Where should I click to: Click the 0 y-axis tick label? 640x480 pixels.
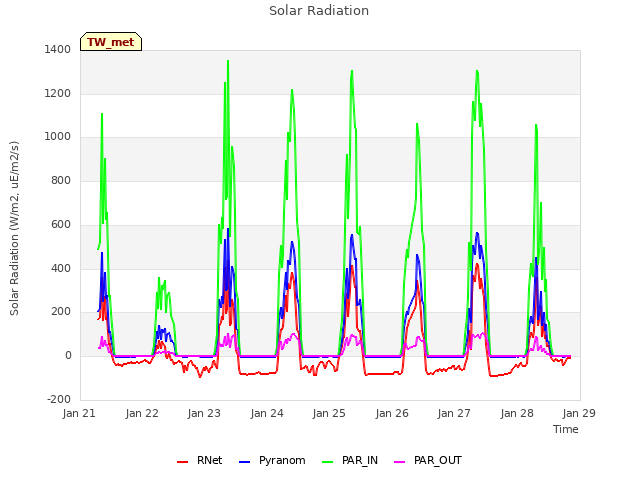(68, 356)
